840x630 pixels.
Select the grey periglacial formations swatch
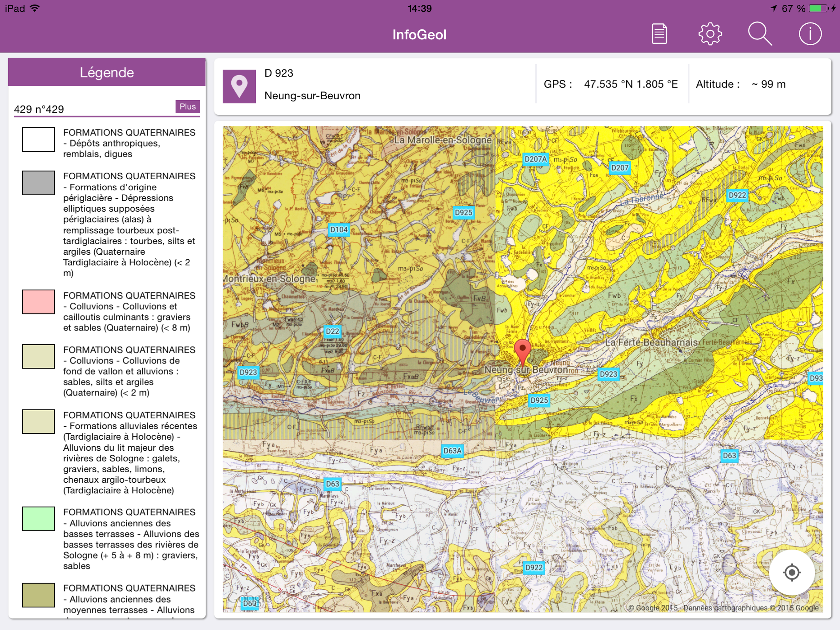point(38,183)
